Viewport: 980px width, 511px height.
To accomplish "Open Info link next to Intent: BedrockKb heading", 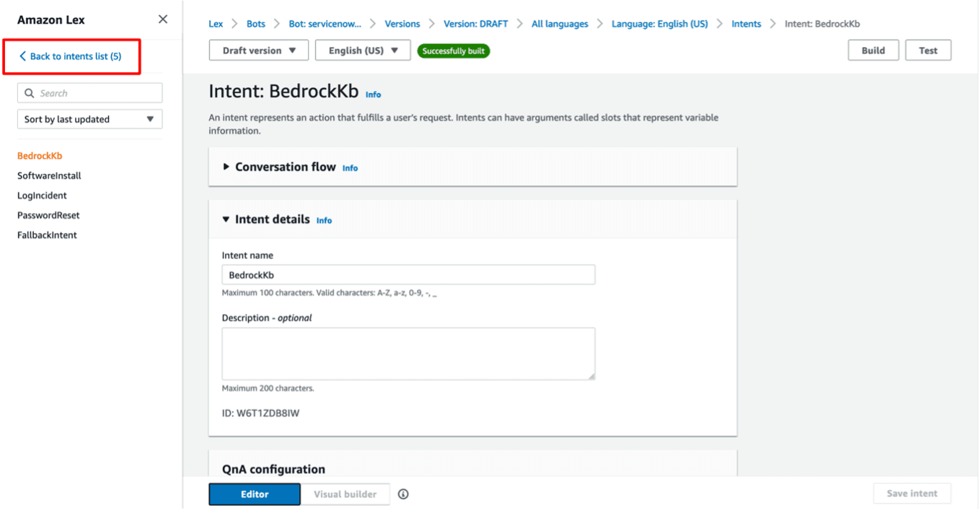I will tap(373, 95).
